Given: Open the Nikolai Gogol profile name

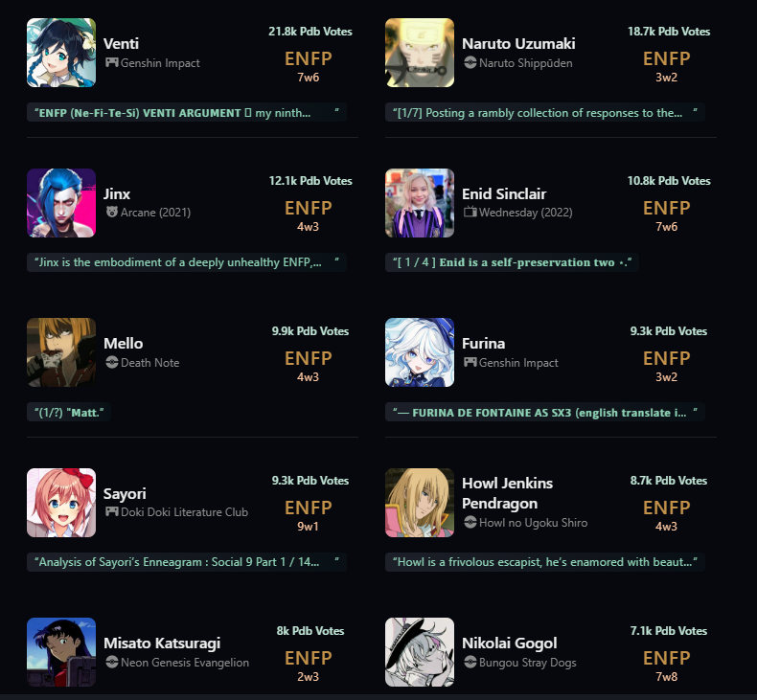Looking at the screenshot, I should click(x=510, y=644).
